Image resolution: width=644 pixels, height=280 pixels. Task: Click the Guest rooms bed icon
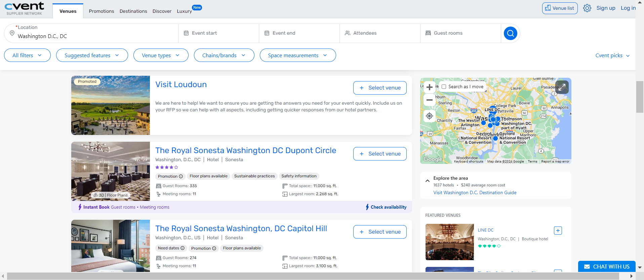428,33
